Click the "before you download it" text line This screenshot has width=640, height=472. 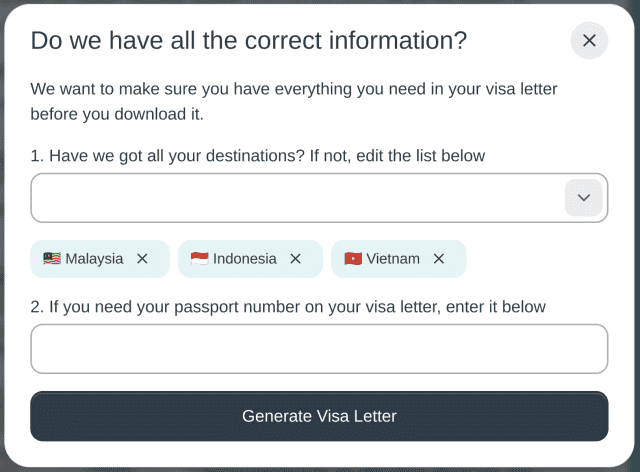click(117, 114)
